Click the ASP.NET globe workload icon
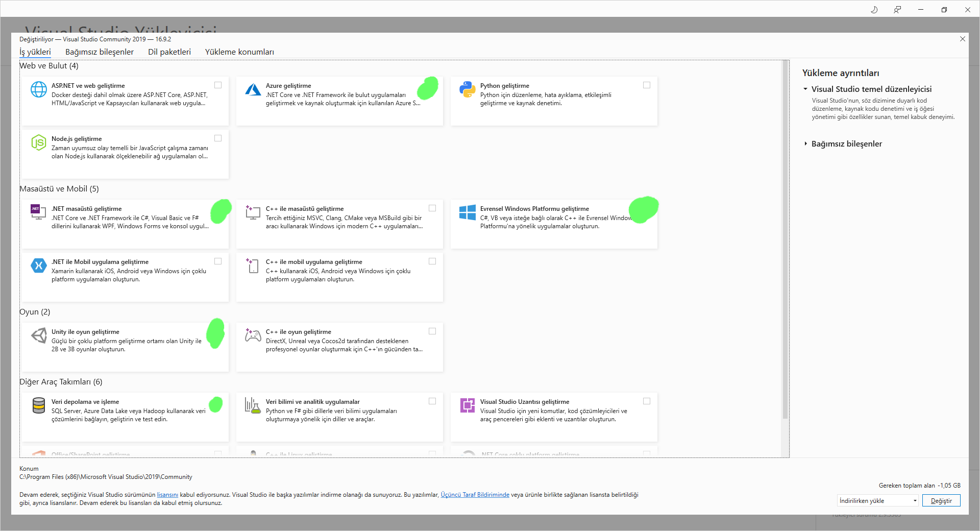 39,89
